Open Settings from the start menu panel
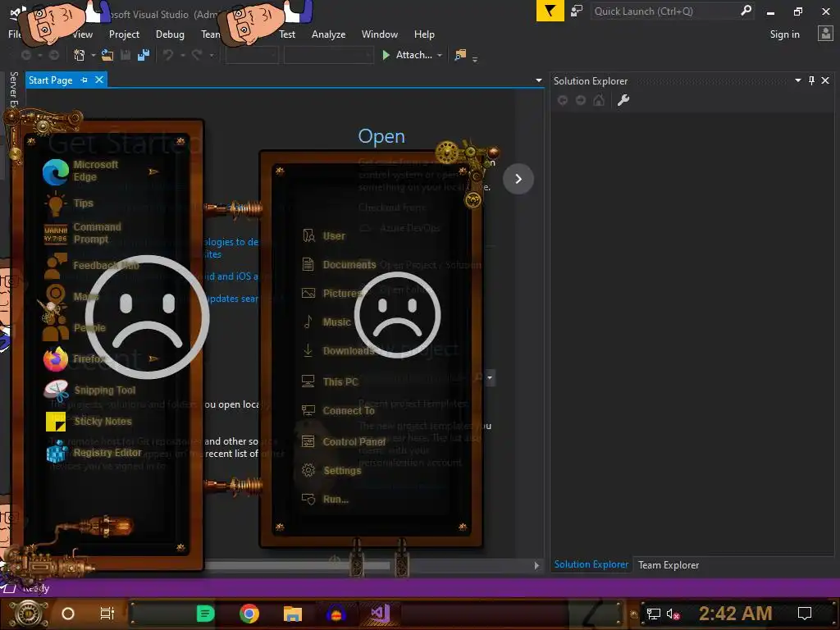Image resolution: width=840 pixels, height=630 pixels. pyautogui.click(x=331, y=470)
